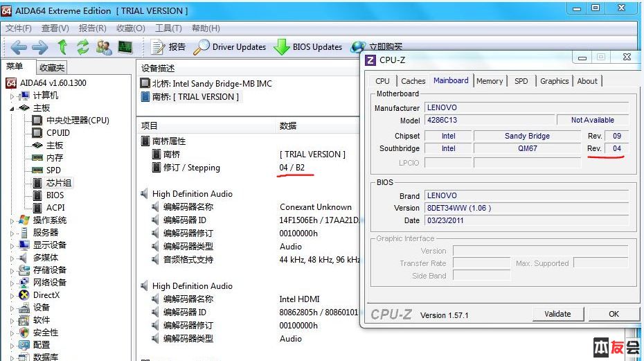This screenshot has width=644, height=361.
Task: Select ACPI in the tree
Action: tap(55, 208)
